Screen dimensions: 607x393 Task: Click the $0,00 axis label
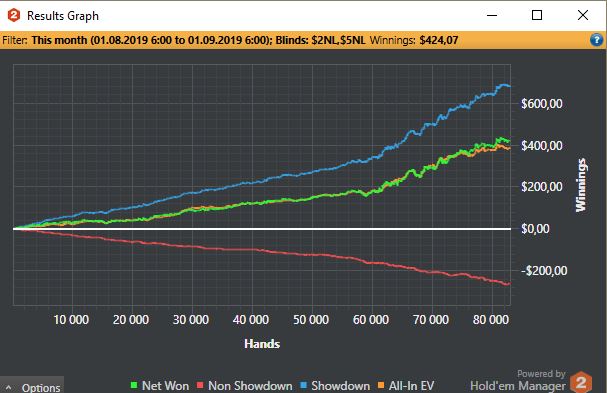coord(535,229)
